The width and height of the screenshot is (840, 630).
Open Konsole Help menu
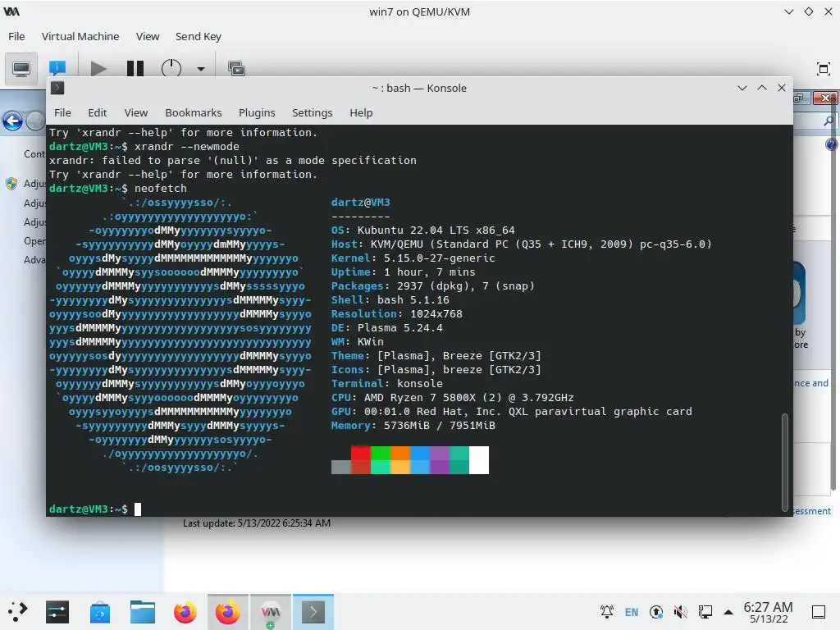pyautogui.click(x=361, y=112)
